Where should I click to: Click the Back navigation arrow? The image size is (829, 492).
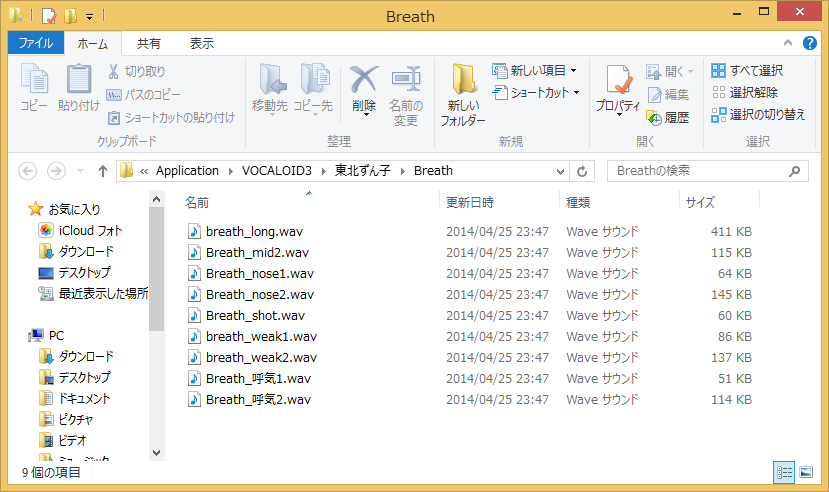(x=27, y=171)
